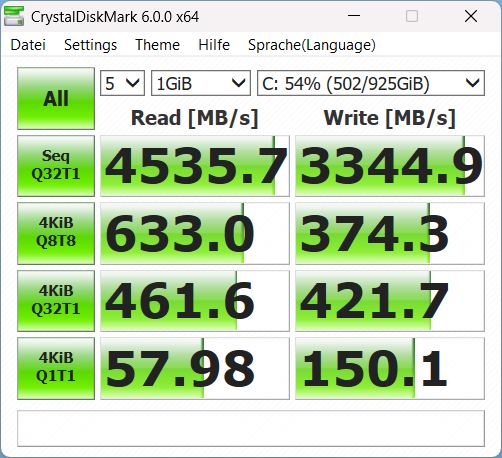Image resolution: width=502 pixels, height=458 pixels.
Task: Start the 4KiB Q32T1 test
Action: pos(56,301)
